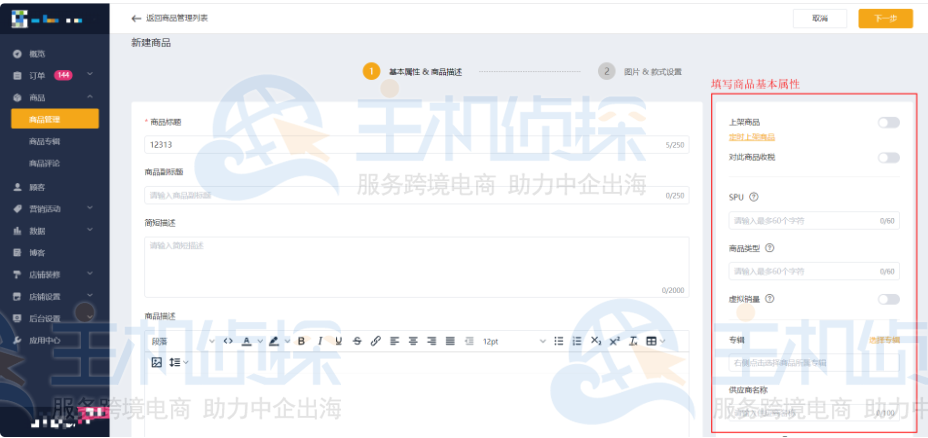Click the outdent icon in editor toolbar

[x=469, y=341]
